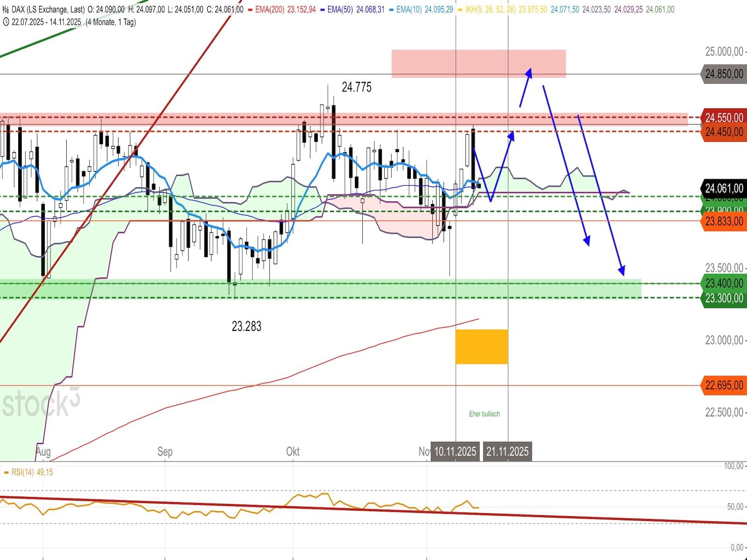Click the 22.695,00 orange price label
This screenshot has width=747, height=560.
(723, 385)
